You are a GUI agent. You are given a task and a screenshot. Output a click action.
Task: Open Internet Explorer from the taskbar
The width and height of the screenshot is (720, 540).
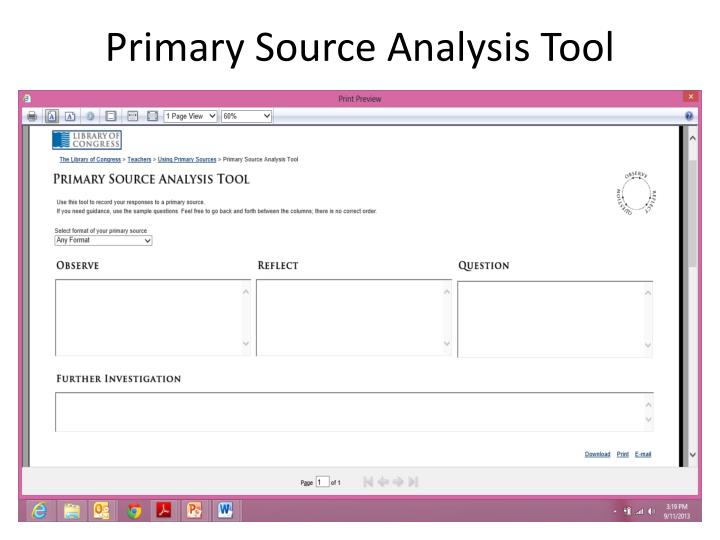pyautogui.click(x=40, y=510)
